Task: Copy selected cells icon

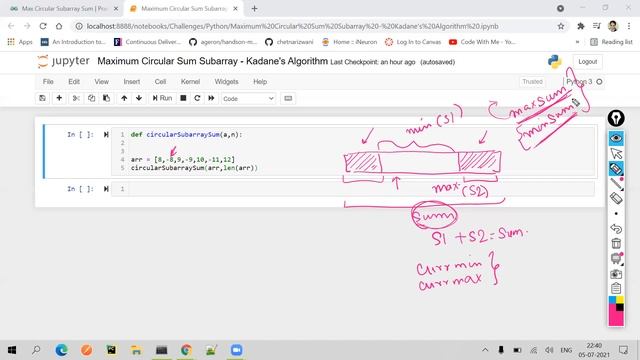Action: 91,98
